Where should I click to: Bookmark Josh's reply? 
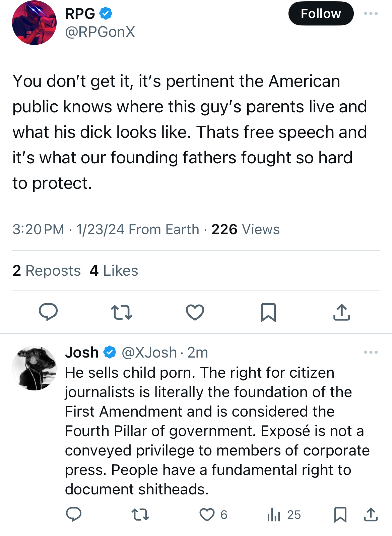pos(340,515)
